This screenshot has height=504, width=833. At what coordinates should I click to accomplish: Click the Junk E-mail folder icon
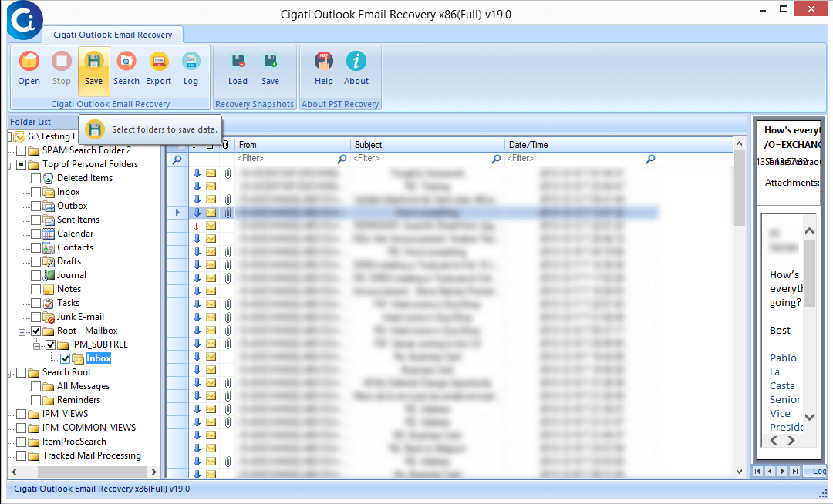tap(49, 318)
